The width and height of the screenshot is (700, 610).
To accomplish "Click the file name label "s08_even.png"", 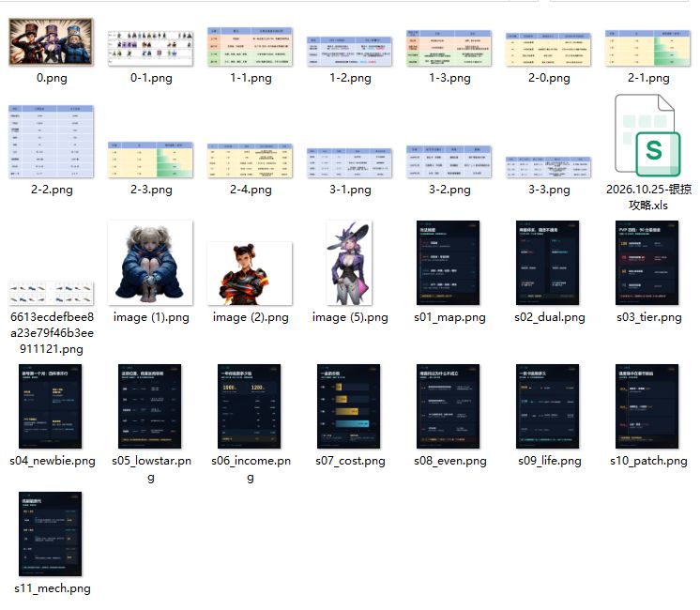I will [450, 461].
